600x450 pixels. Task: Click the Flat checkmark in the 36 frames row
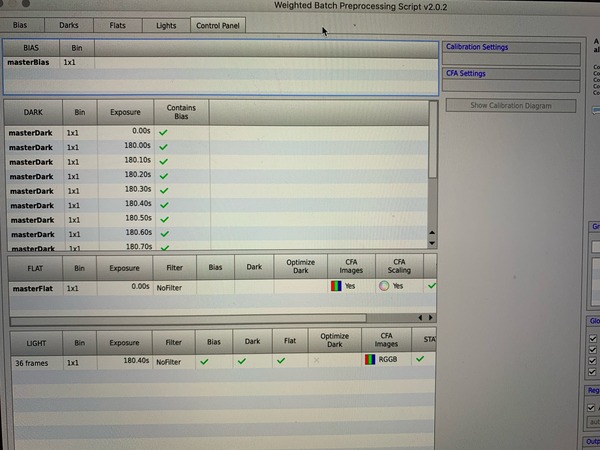(281, 360)
